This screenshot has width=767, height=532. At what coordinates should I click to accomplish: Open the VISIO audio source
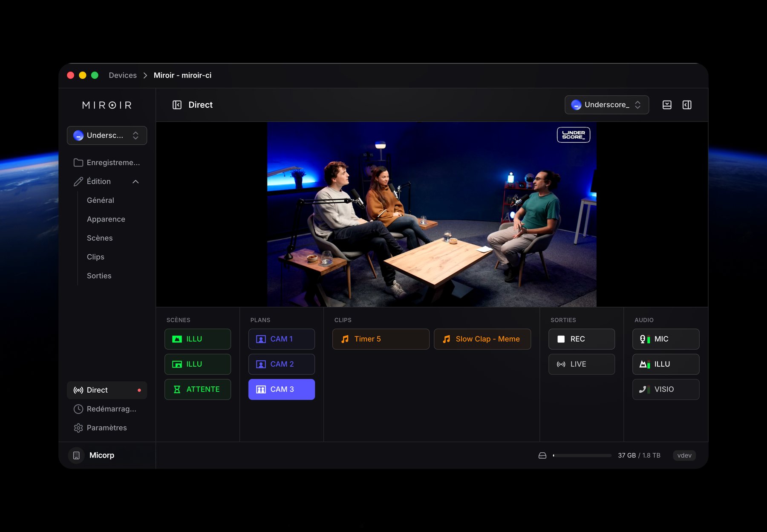click(x=666, y=389)
